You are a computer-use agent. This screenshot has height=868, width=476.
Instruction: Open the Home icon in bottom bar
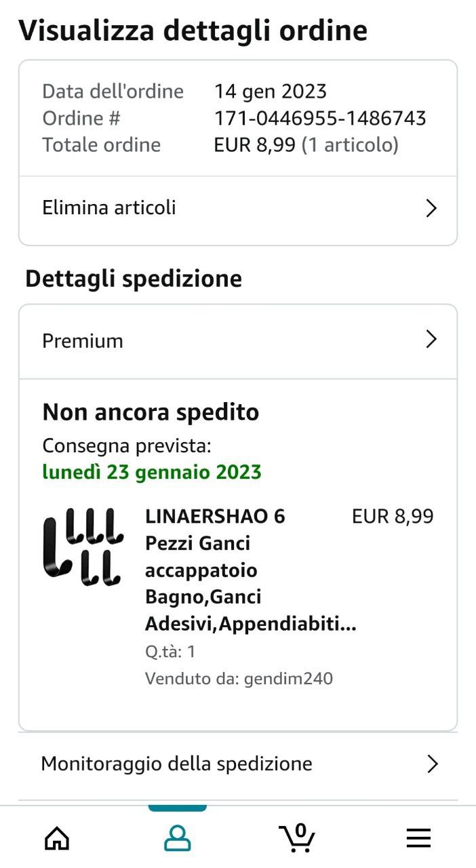point(57,839)
